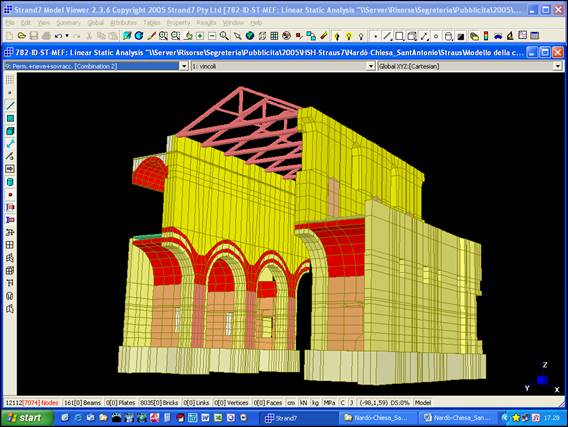
Task: Click the undo arrow in the main toolbar
Action: 58,36
